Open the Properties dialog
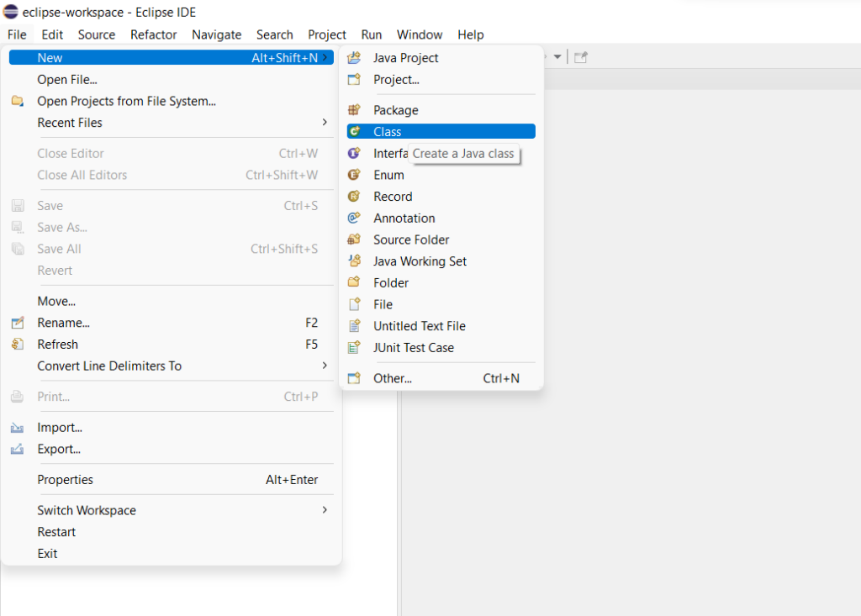This screenshot has width=861, height=616. pyautogui.click(x=66, y=479)
